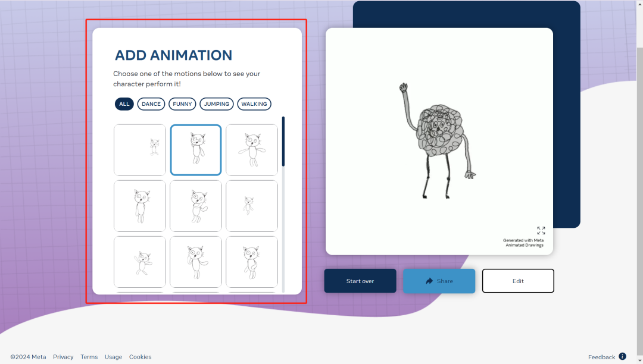The image size is (643, 364).
Task: Choose the WALKING motion category
Action: tap(254, 104)
